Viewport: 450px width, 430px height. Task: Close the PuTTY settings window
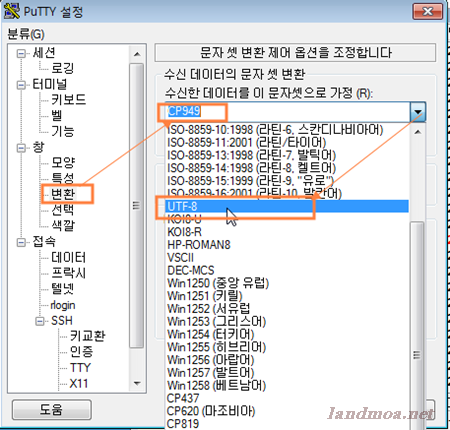coord(428,12)
